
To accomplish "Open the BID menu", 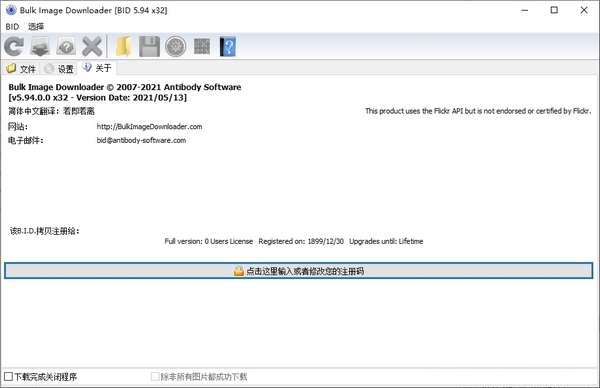I will [x=12, y=26].
